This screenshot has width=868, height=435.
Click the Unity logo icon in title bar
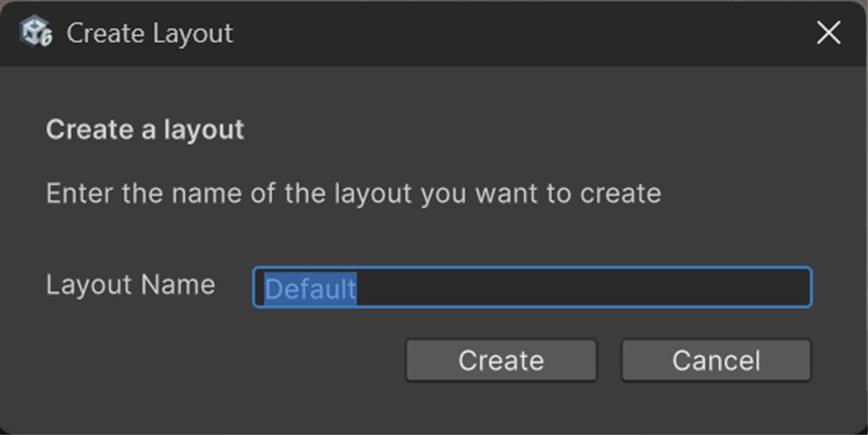pos(35,33)
